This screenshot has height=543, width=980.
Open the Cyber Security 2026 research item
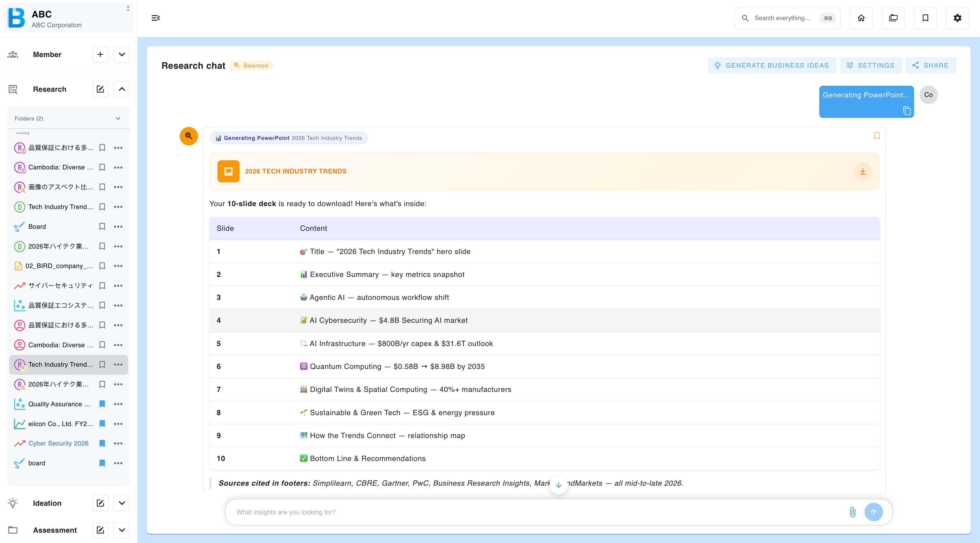pyautogui.click(x=58, y=443)
